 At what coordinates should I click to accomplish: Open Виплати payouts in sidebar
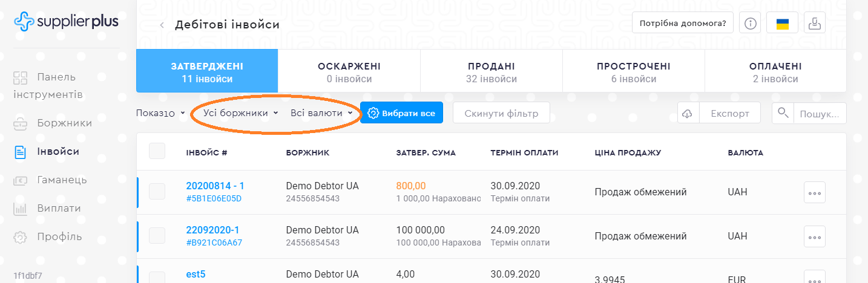pos(59,208)
